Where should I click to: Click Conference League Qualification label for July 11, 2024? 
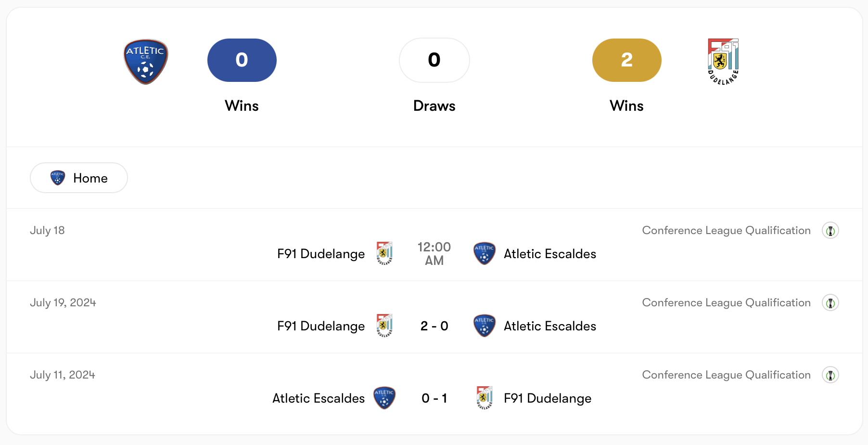727,375
